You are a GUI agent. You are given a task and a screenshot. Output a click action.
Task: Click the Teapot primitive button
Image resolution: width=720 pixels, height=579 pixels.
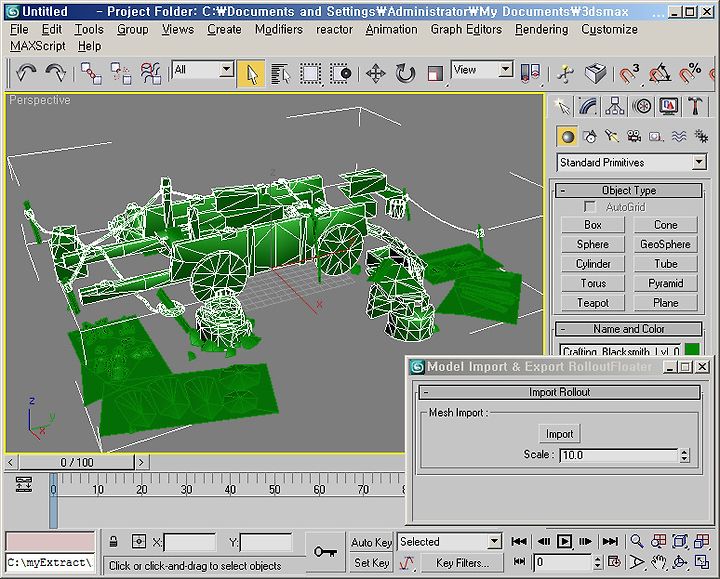(x=592, y=303)
